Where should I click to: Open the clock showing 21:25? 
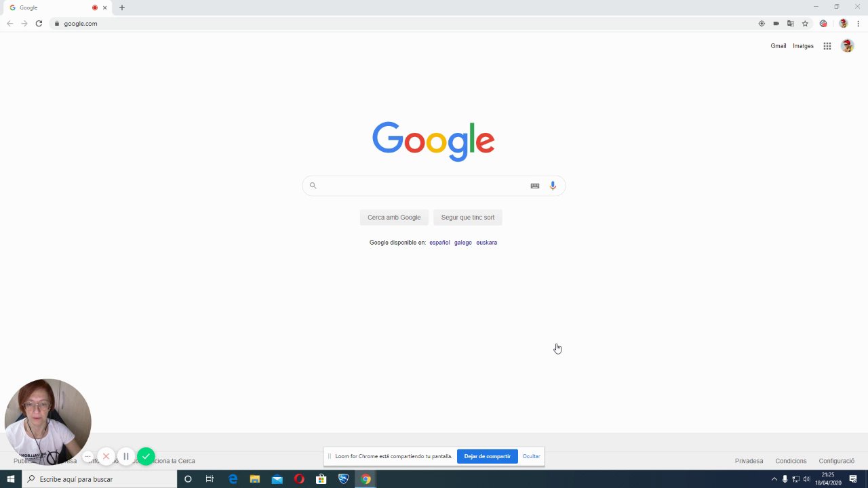[829, 479]
